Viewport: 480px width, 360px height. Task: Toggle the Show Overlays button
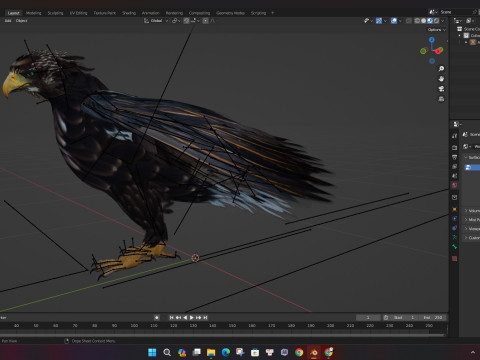[394, 21]
